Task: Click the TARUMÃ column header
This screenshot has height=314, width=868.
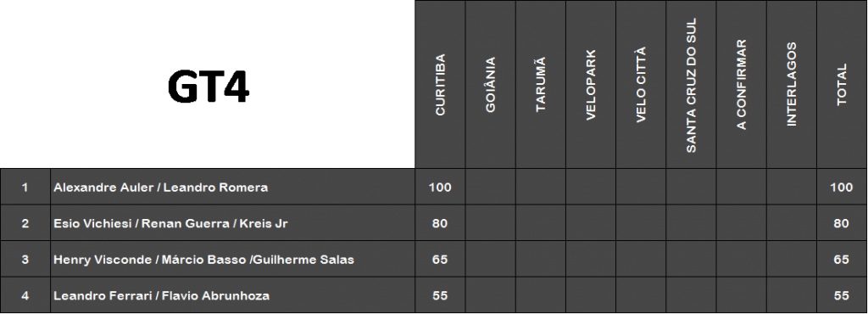Action: (540, 84)
